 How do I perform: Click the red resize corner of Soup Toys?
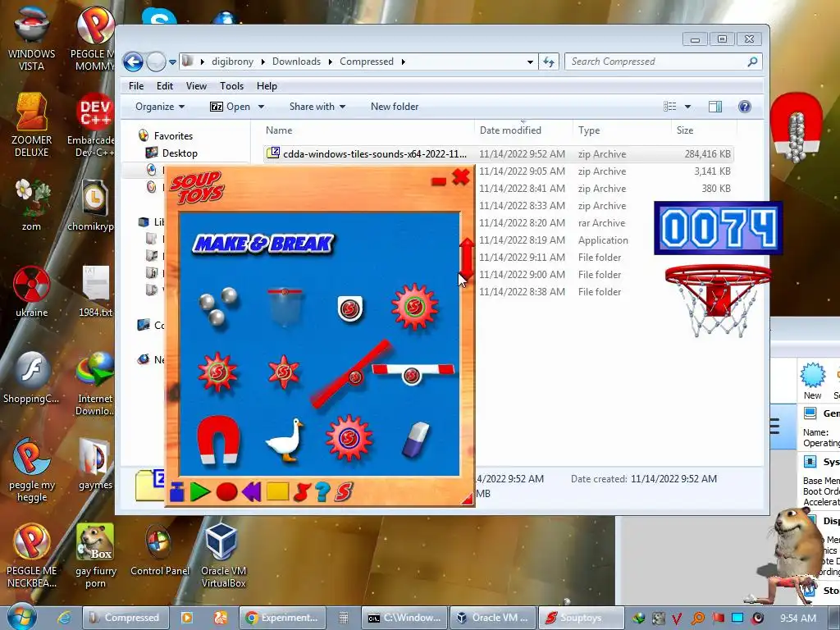(468, 499)
